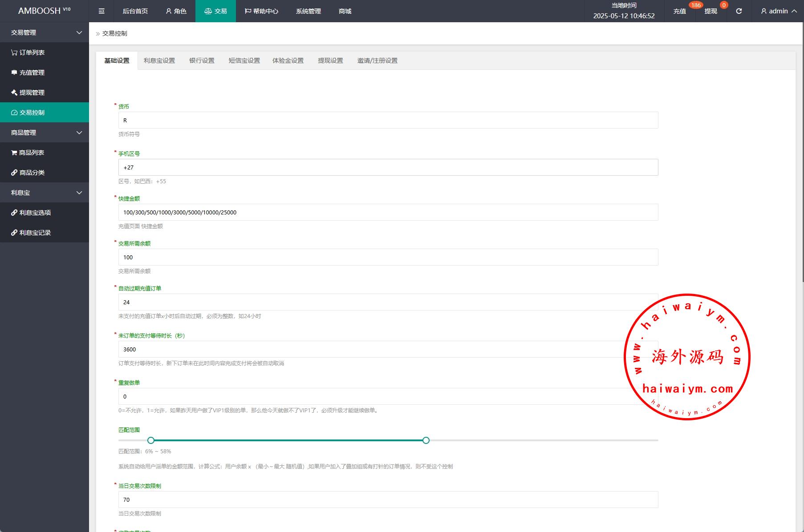Collapse the 利息宝 sidebar group

[x=45, y=193]
